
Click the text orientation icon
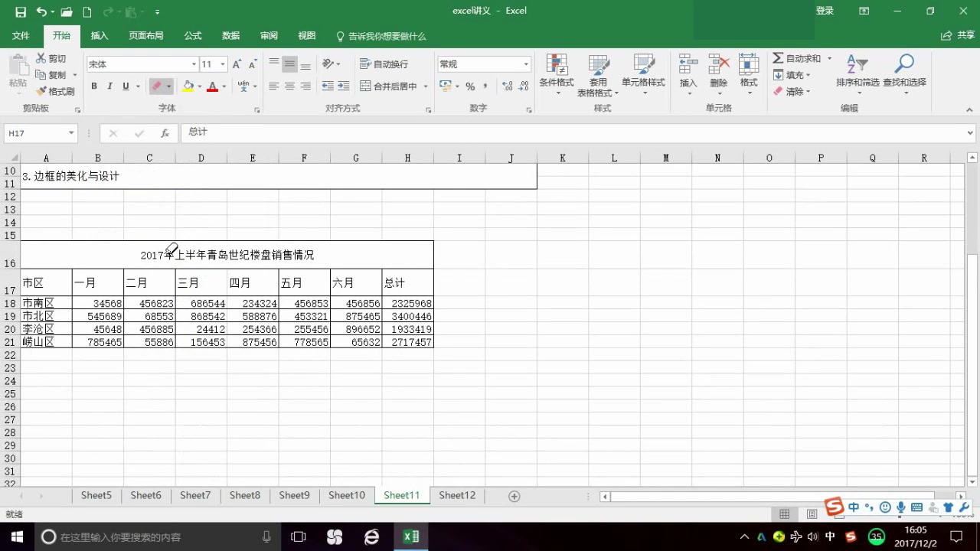(x=328, y=64)
